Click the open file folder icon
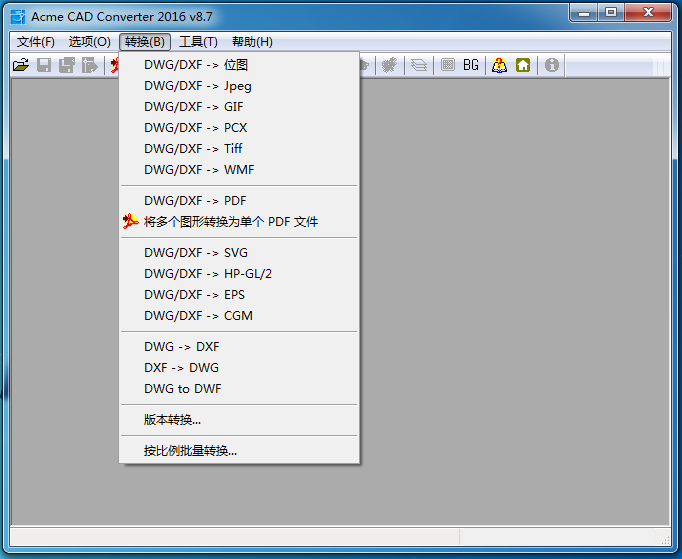Viewport: 682px width, 559px height. tap(21, 65)
